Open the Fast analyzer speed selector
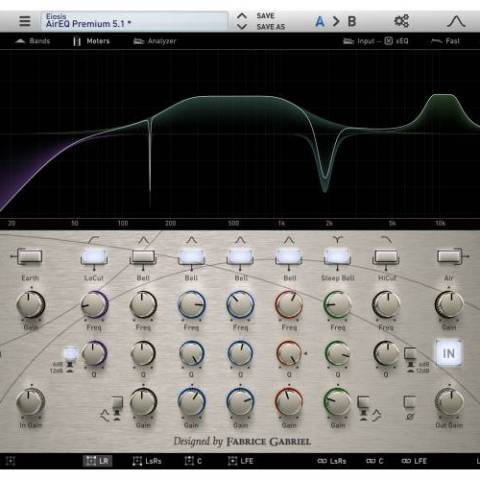 (445, 41)
